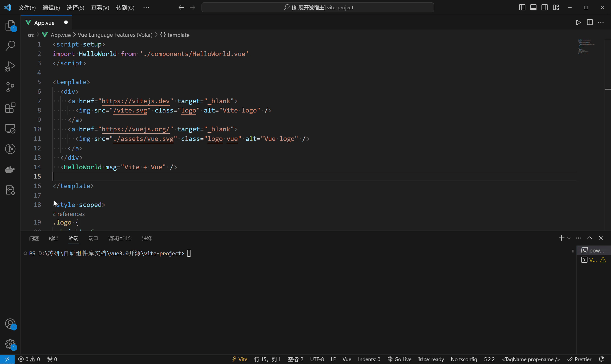Open the 选择(S) menu
This screenshot has height=364, width=611.
(x=75, y=8)
